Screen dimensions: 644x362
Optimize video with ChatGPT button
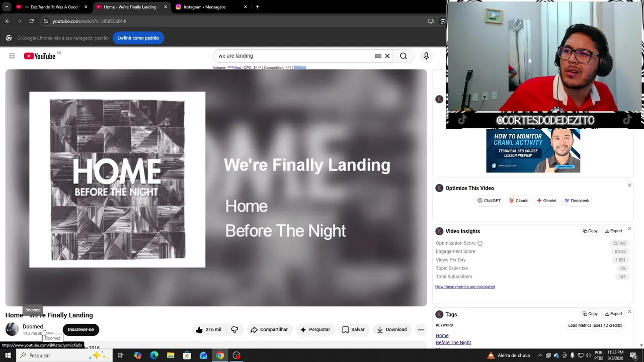489,201
